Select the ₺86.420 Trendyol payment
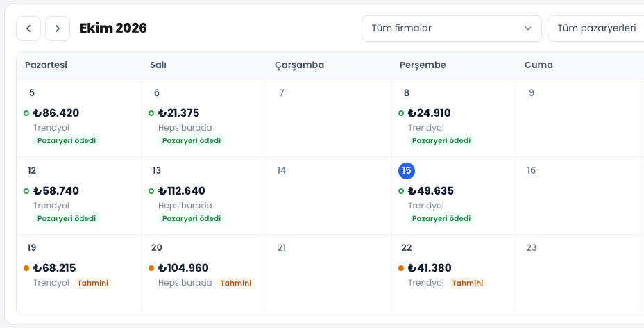The width and height of the screenshot is (644, 328). pos(62,126)
